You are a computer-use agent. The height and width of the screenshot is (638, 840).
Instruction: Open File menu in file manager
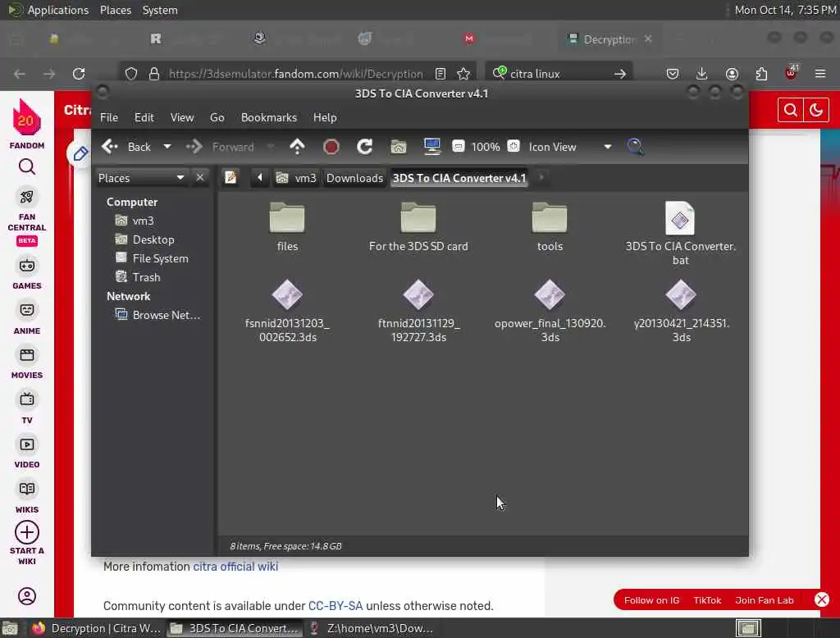pyautogui.click(x=109, y=117)
